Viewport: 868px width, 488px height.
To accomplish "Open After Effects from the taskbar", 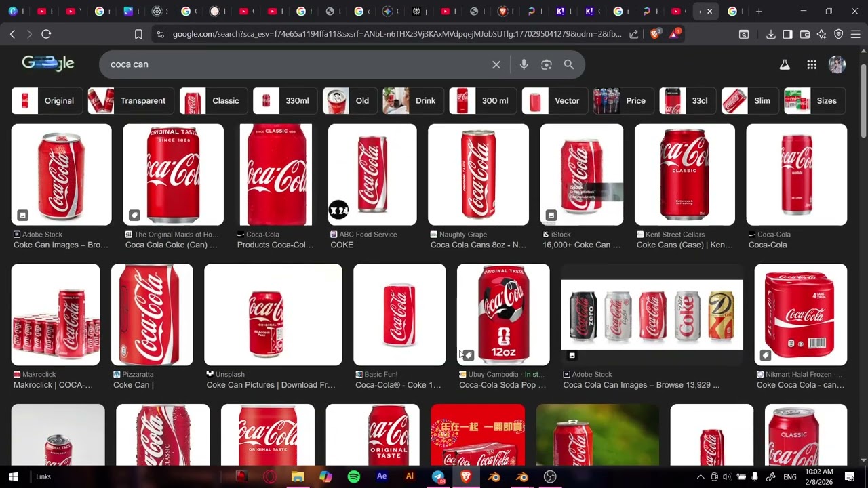I will pos(382,476).
